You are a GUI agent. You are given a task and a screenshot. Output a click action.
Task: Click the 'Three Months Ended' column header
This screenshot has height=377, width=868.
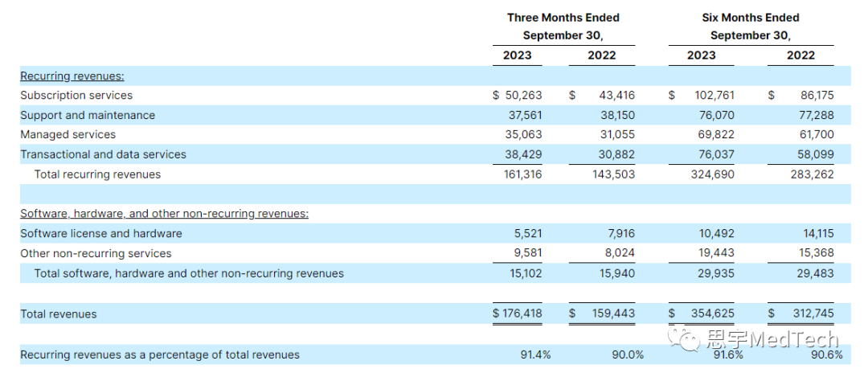pos(563,18)
